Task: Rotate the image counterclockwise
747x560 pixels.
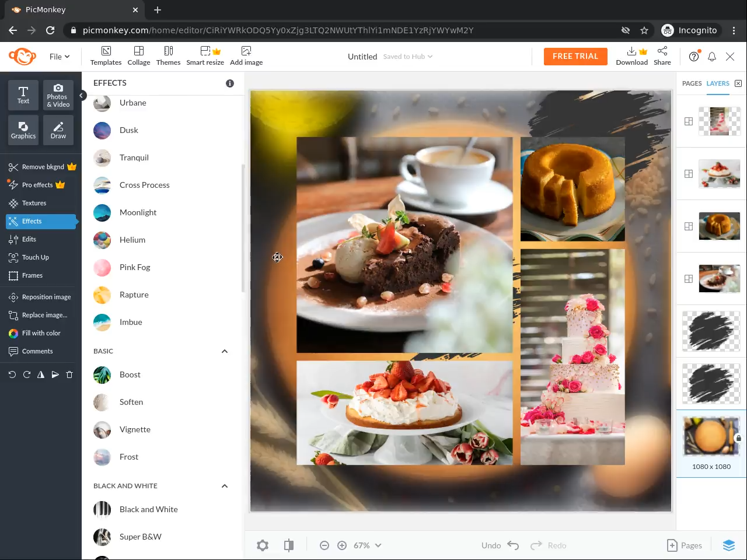Action: tap(12, 374)
